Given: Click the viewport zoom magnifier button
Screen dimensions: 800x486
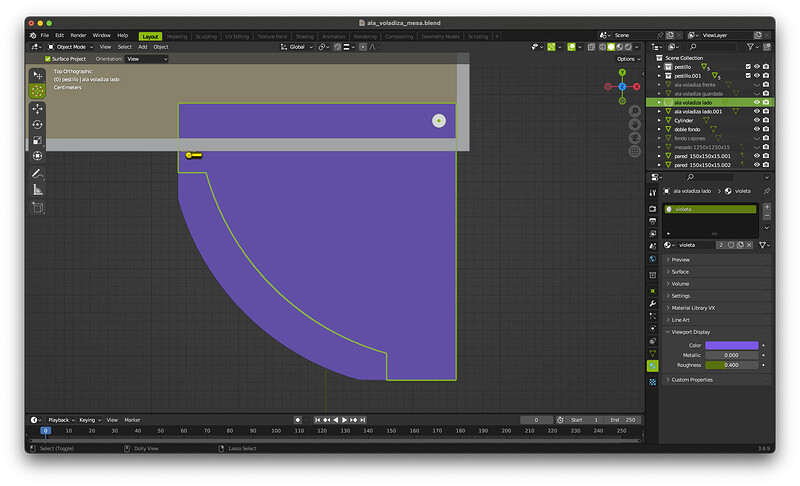Looking at the screenshot, I should click(x=634, y=111).
